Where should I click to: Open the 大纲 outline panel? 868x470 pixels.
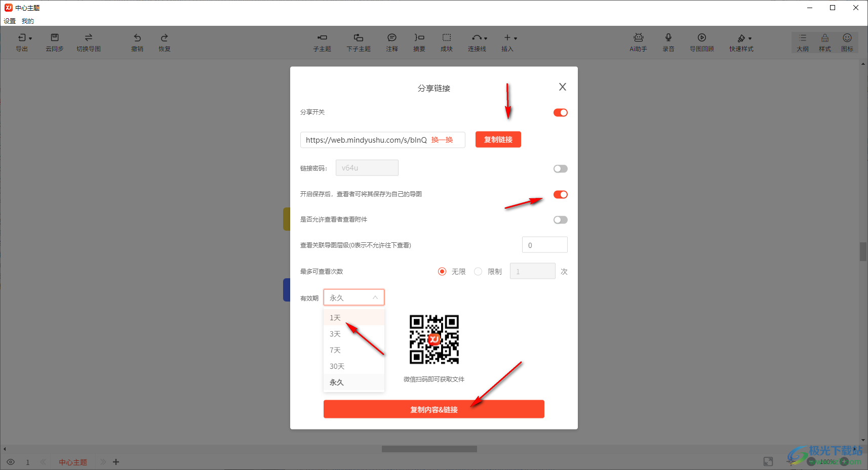(803, 42)
